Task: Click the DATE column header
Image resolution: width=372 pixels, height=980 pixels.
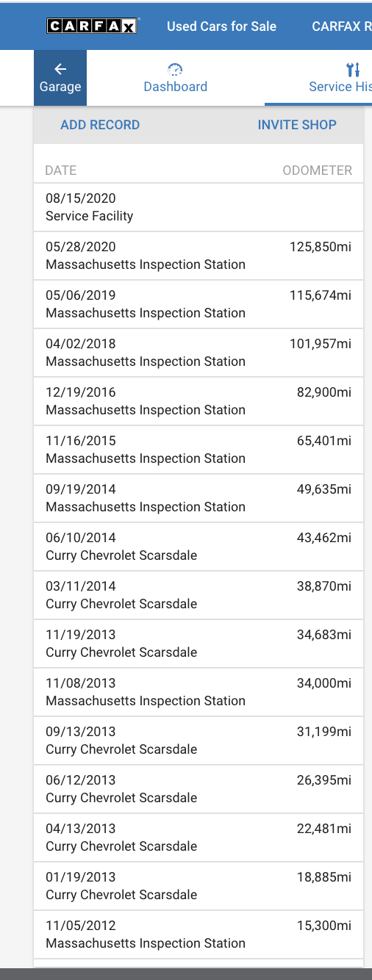Action: [61, 170]
